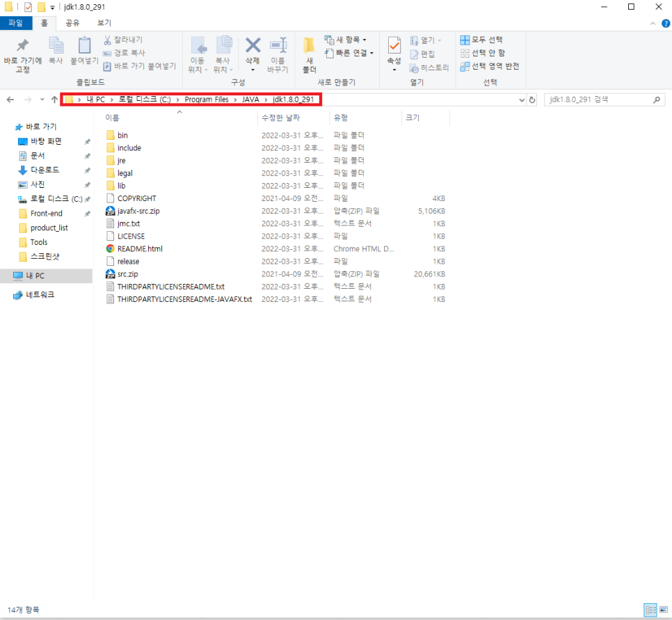Image resolution: width=672 pixels, height=620 pixels.
Task: Go up one folder level
Action: (x=54, y=100)
